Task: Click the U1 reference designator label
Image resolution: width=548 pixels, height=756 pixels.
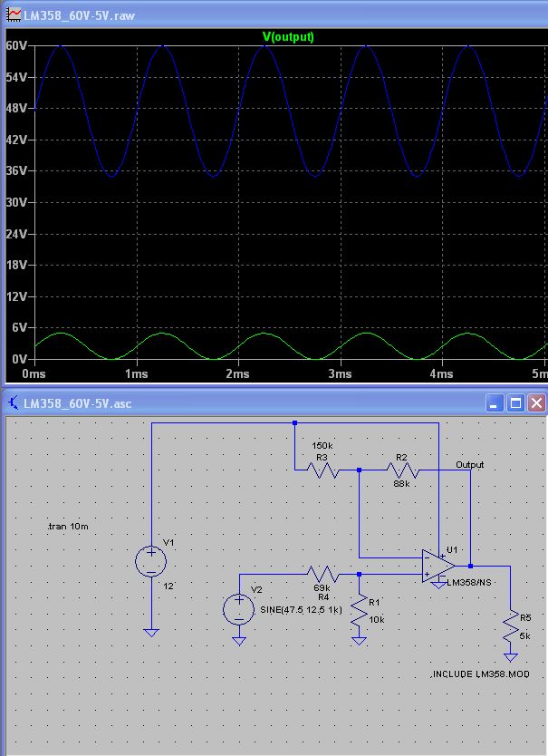Action: tap(452, 549)
